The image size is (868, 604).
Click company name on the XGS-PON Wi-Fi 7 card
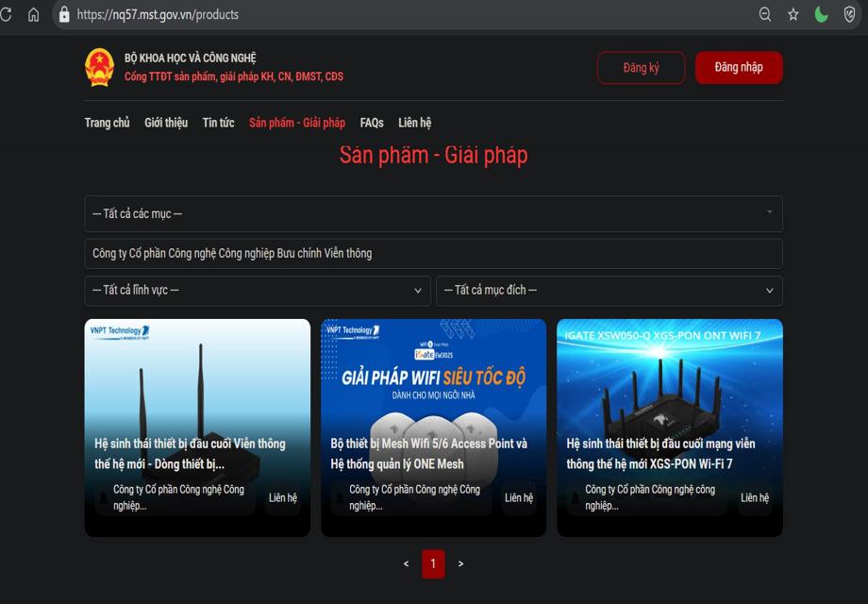[650, 497]
